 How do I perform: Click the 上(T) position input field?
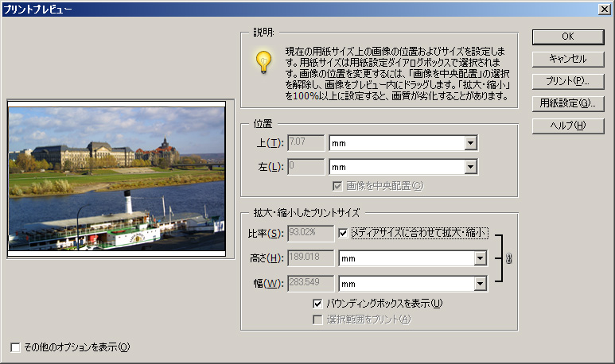coord(306,143)
